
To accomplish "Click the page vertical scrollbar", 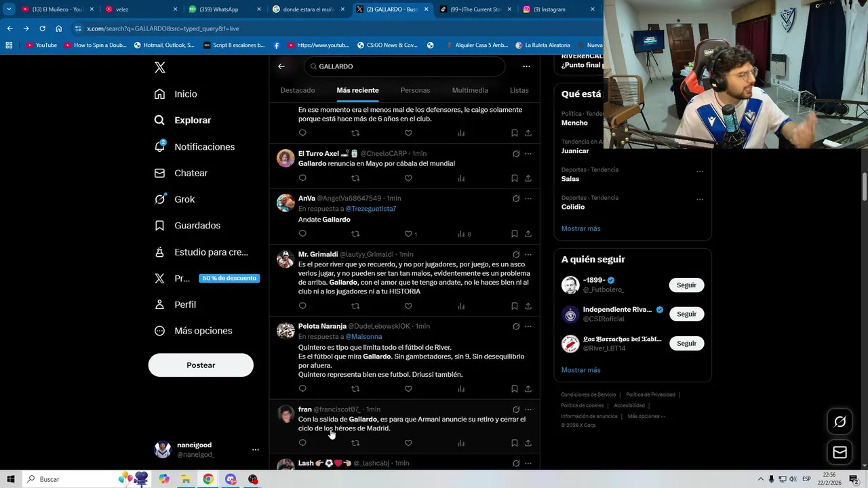I will (865, 186).
